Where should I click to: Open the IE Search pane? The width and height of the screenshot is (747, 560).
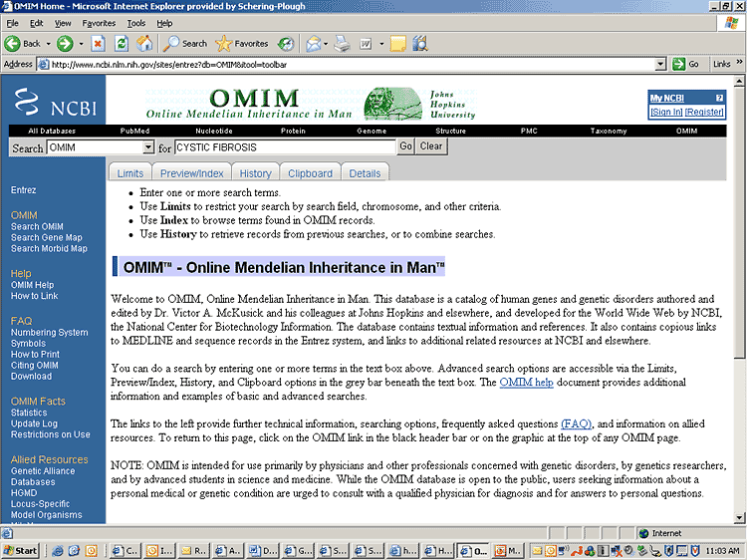coord(185,44)
